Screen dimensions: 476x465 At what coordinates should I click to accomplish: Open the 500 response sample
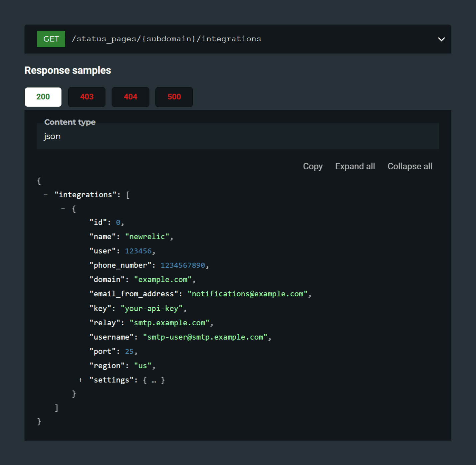pyautogui.click(x=174, y=97)
